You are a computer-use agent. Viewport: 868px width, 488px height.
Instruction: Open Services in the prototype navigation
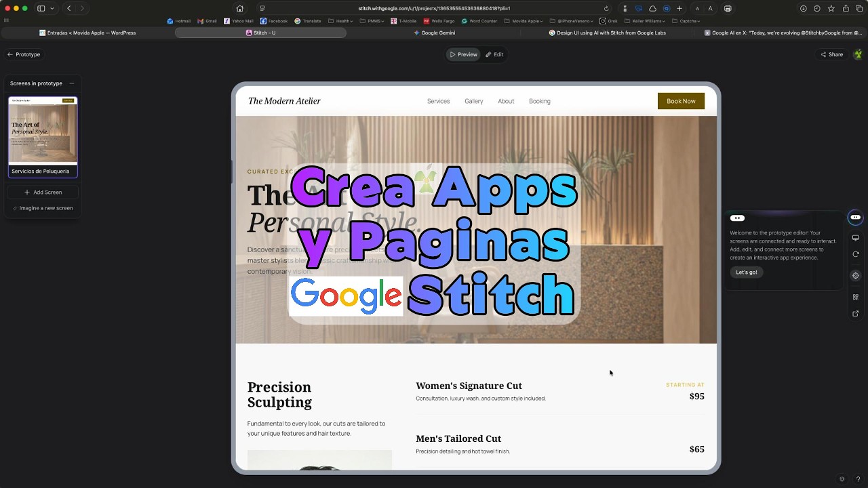pyautogui.click(x=438, y=101)
